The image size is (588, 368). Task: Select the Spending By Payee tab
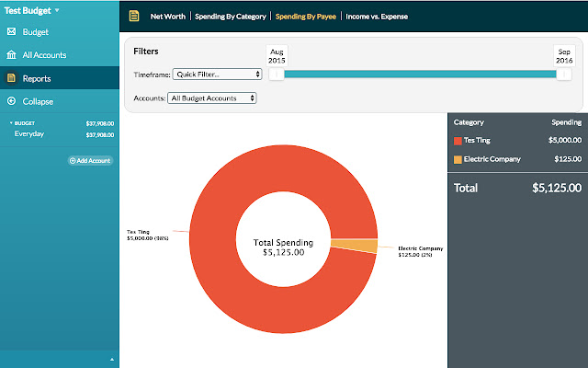(306, 17)
